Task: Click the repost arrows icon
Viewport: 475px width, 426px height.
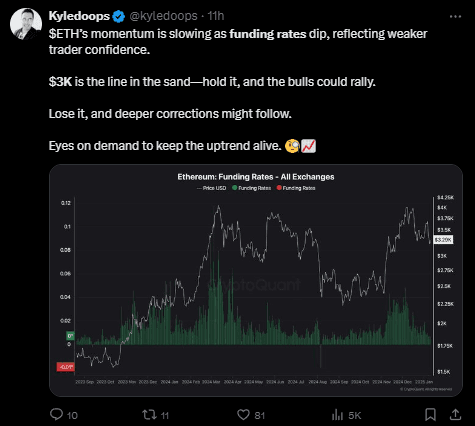Action: pos(148,415)
